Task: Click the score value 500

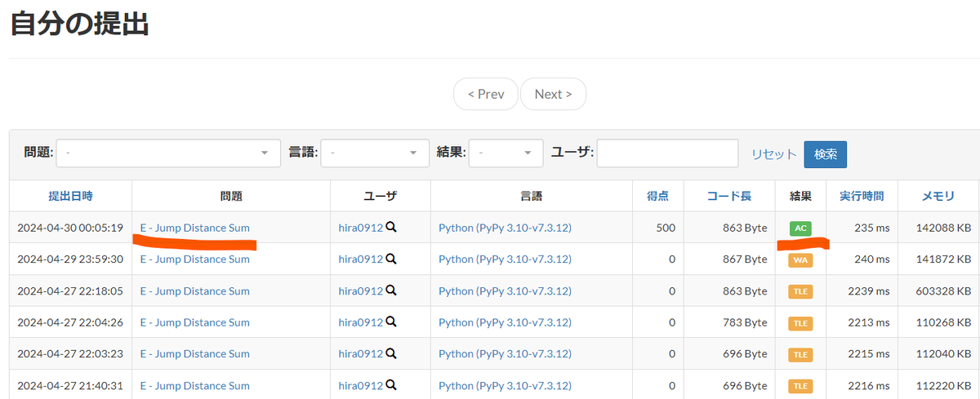Action: (x=666, y=228)
